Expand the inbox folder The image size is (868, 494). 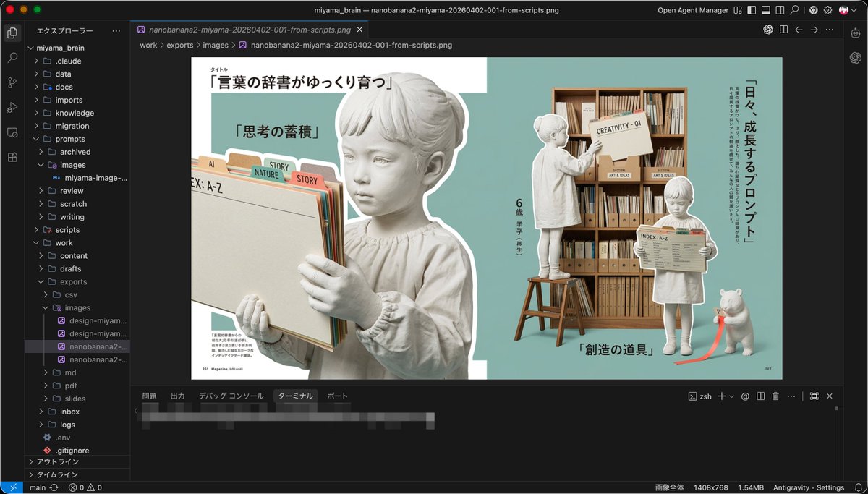[x=69, y=411]
